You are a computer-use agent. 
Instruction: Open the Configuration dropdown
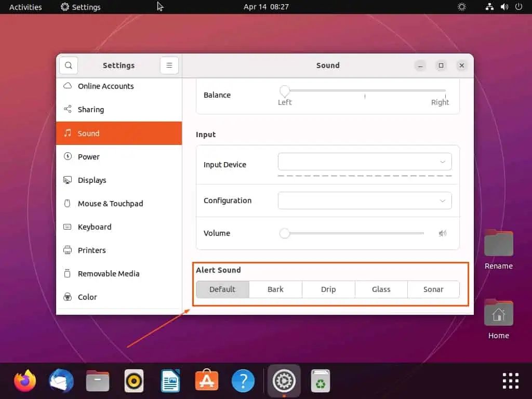coord(365,201)
